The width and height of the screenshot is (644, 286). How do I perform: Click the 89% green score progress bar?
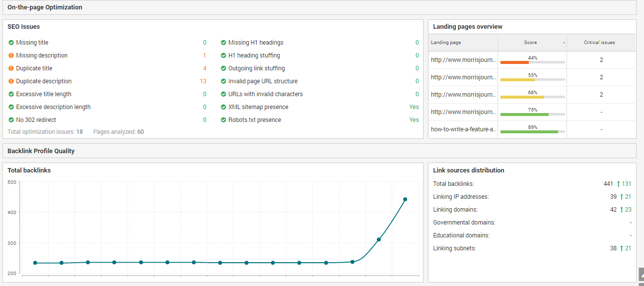[532, 132]
